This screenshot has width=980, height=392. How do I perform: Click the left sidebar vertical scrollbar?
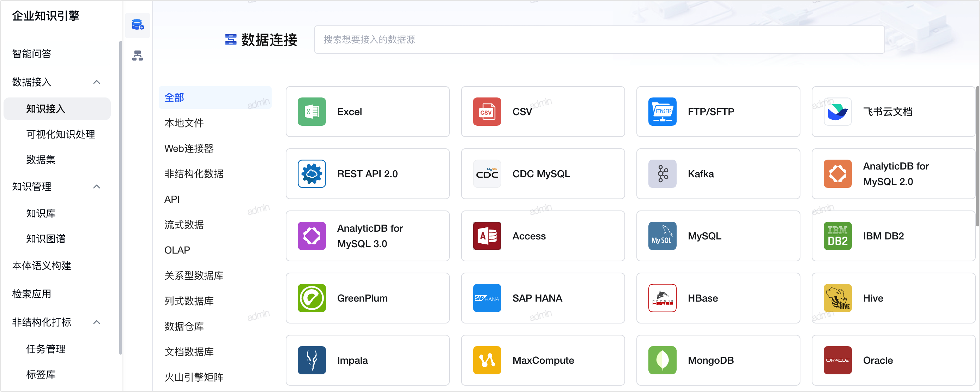121,198
